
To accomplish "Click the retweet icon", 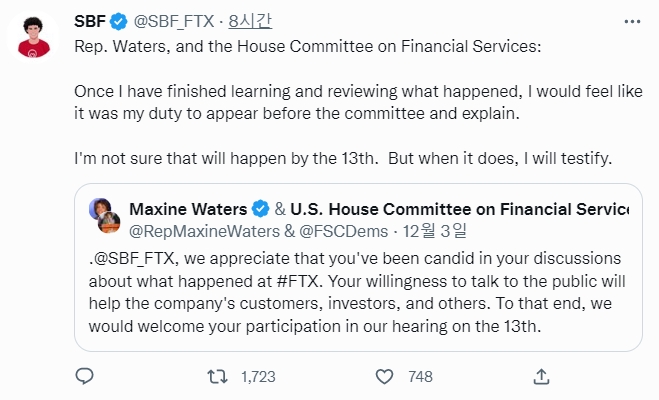I will pos(215,376).
